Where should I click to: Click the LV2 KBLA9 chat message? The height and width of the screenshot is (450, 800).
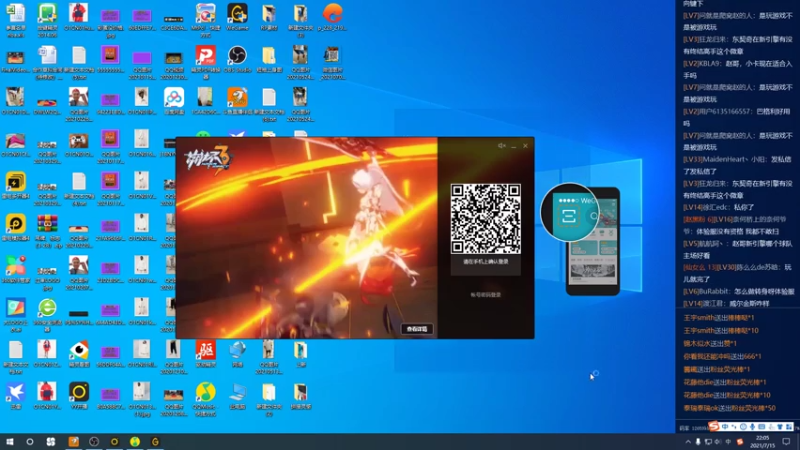pos(738,69)
